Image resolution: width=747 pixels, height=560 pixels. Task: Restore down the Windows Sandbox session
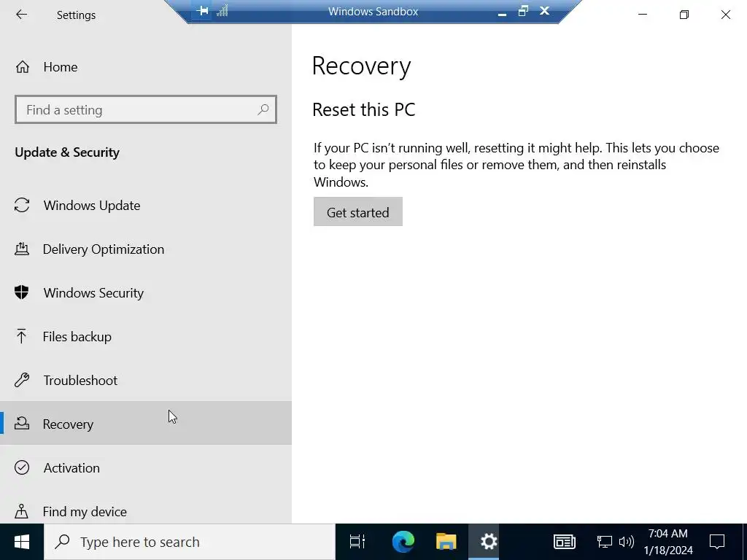point(523,11)
